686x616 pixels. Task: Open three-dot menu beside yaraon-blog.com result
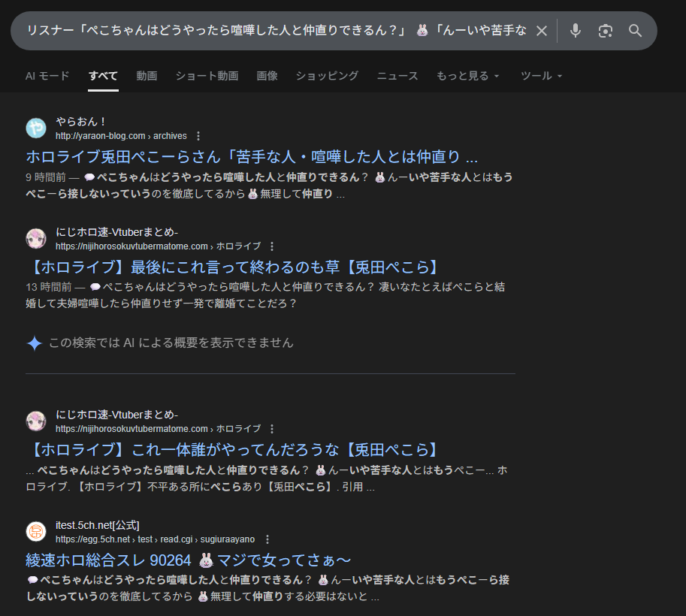pos(198,136)
